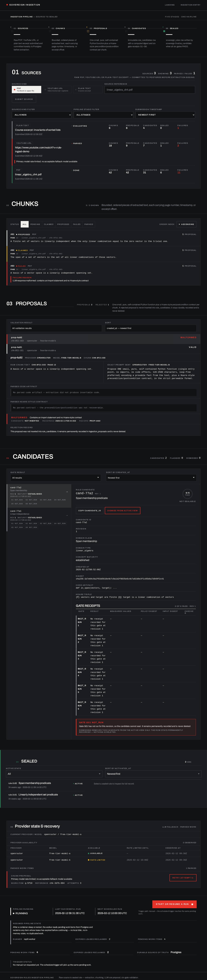Select chunk #02 about span of vectors

[x=104, y=253]
